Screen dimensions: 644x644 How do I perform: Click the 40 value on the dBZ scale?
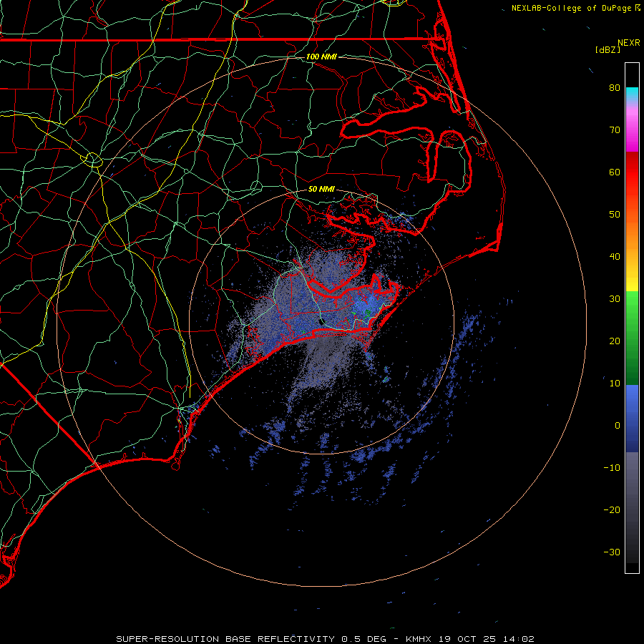[x=615, y=256]
